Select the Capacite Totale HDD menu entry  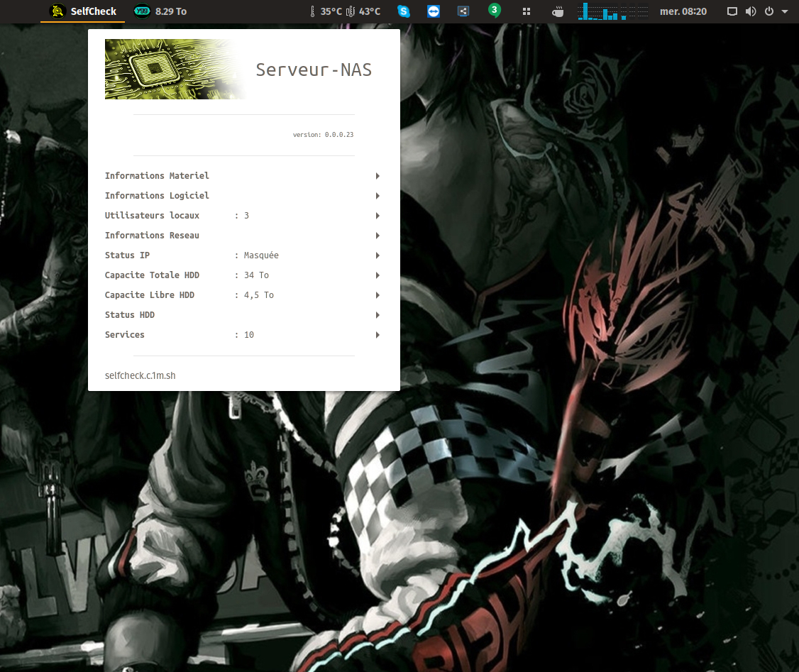coord(243,275)
